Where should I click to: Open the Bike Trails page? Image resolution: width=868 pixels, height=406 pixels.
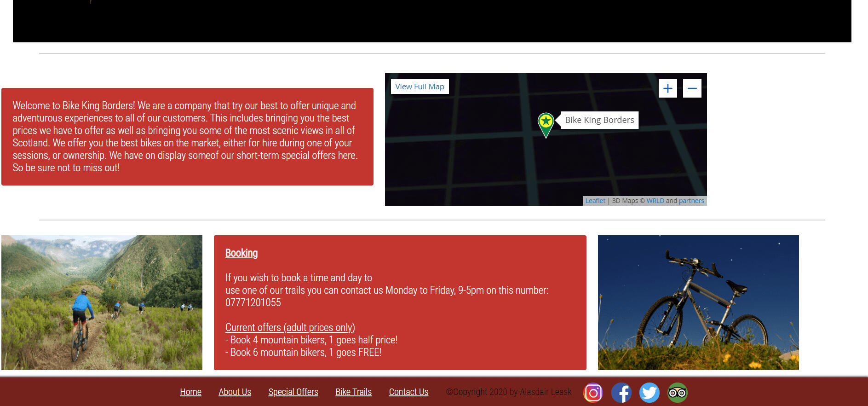click(353, 392)
